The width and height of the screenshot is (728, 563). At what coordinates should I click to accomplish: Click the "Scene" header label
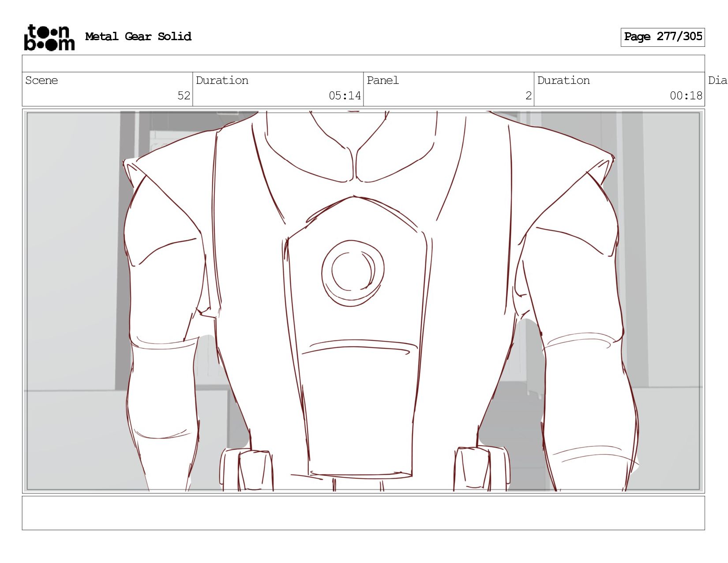coord(41,80)
